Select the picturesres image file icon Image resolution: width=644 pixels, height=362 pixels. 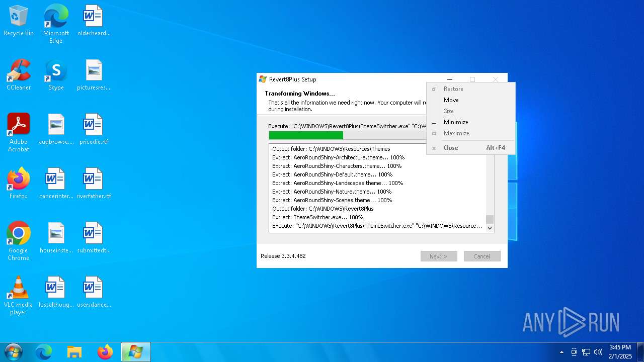click(x=94, y=75)
